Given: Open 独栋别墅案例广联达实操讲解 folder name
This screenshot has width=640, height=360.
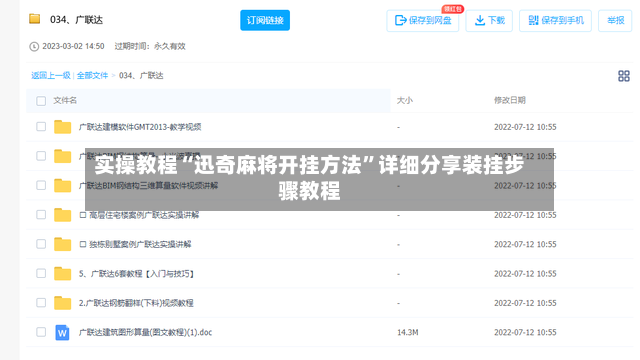Looking at the screenshot, I should (x=135, y=244).
